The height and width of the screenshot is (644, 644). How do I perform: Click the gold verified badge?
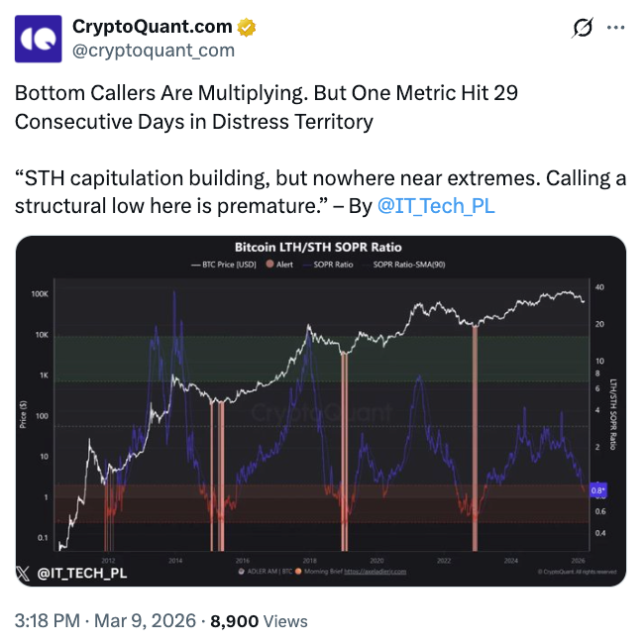248,26
